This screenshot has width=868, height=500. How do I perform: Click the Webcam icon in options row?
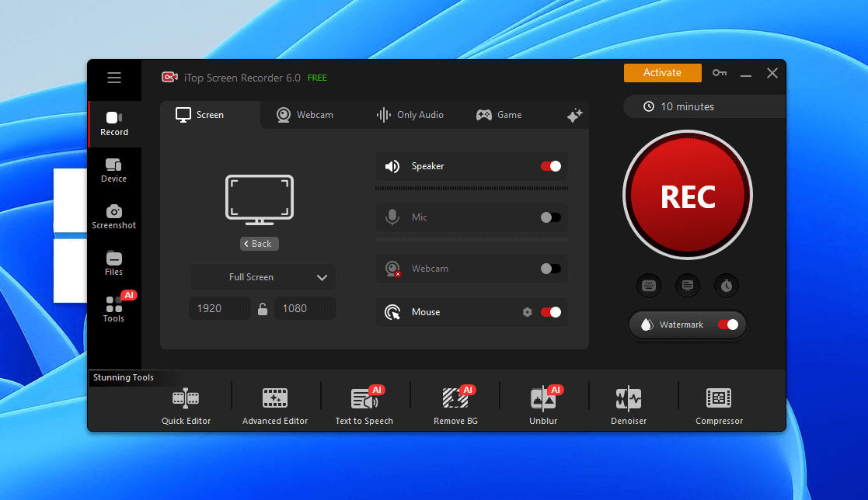[392, 269]
